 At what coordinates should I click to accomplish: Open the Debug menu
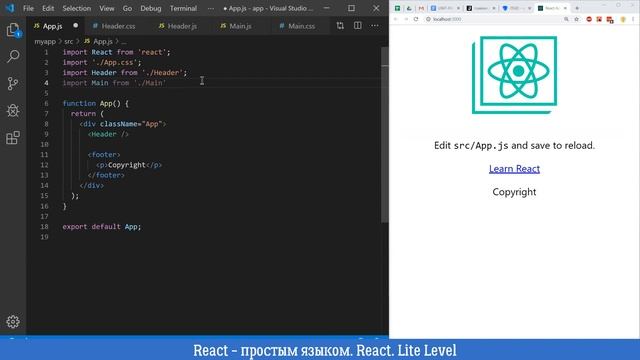151,8
